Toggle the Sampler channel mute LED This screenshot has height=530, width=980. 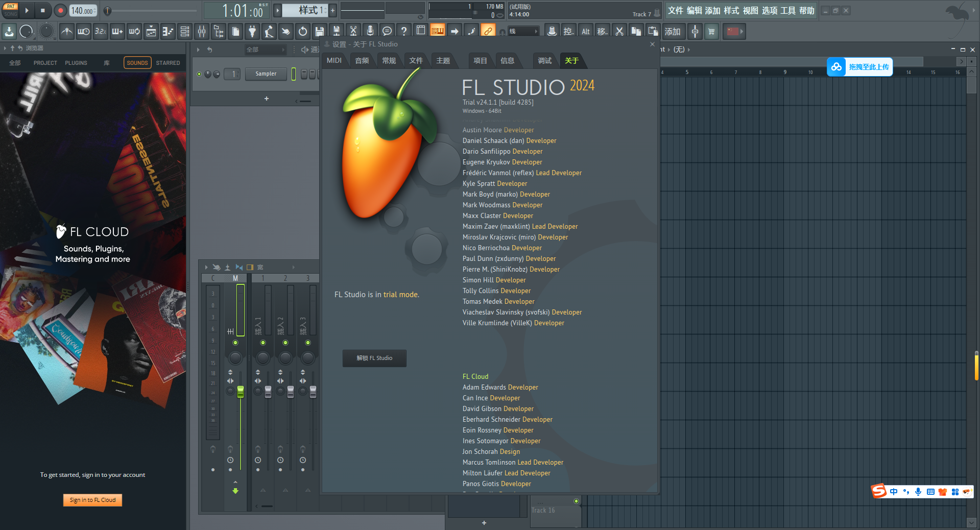(199, 74)
